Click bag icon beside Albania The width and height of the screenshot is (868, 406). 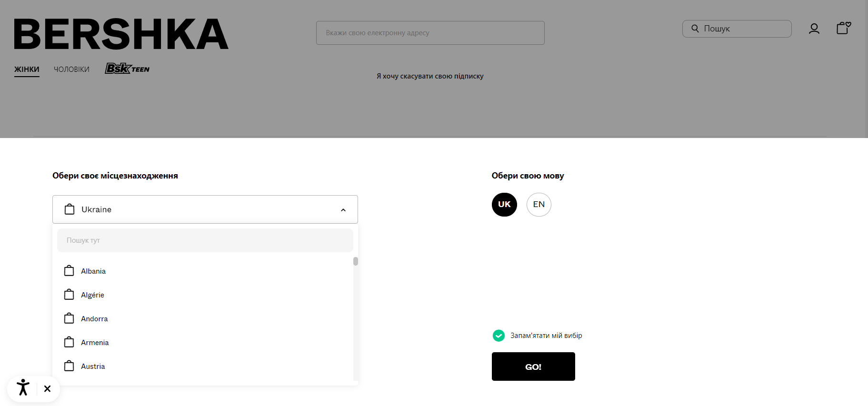click(69, 271)
